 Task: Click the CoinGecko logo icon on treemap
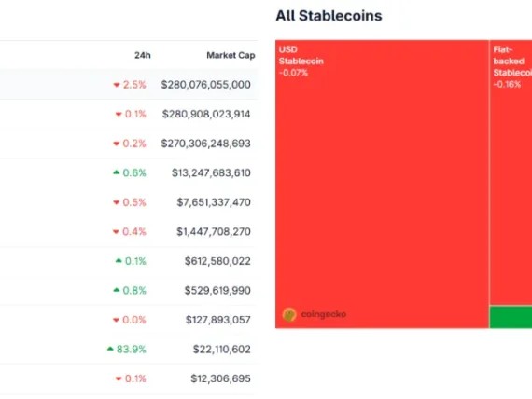pyautogui.click(x=289, y=314)
